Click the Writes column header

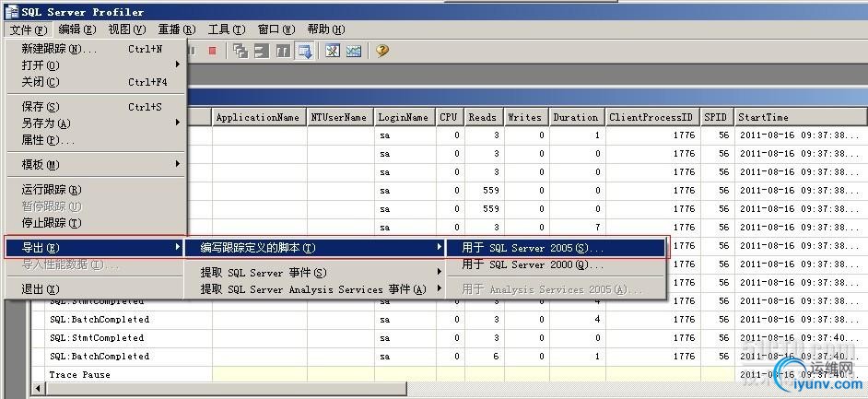[x=526, y=117]
